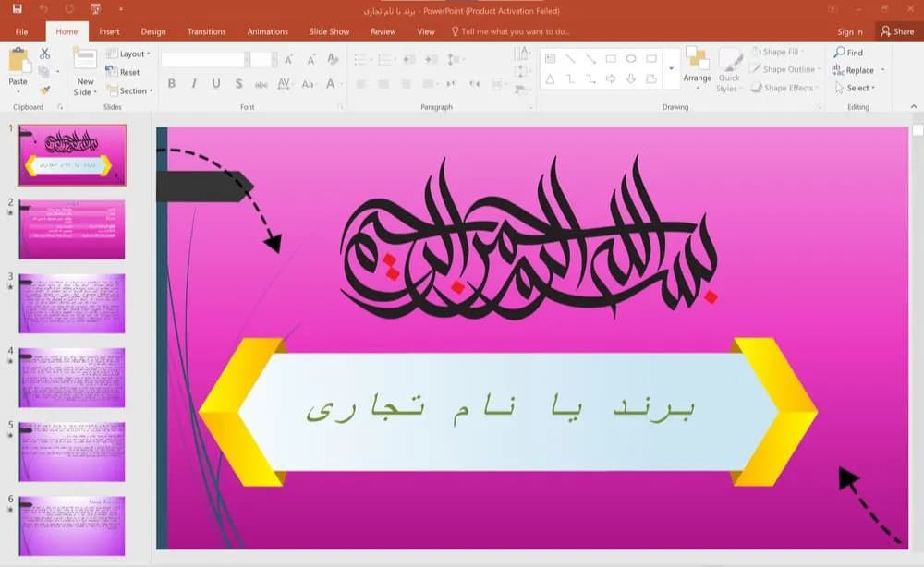Open Shape Effects dropdown

point(784,88)
